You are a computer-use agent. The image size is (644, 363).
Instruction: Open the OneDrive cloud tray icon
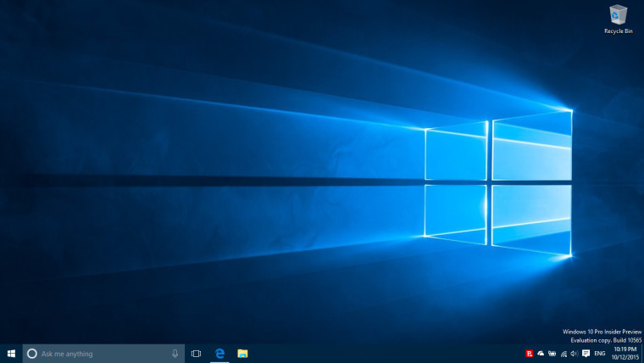[541, 354]
